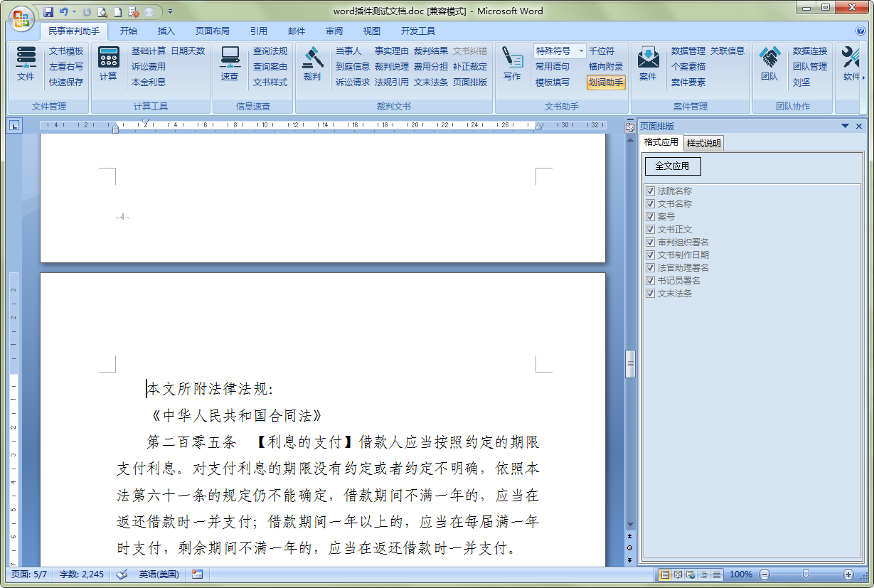The height and width of the screenshot is (588, 874).
Task: Click the Next Page double arrow button
Action: [x=629, y=560]
